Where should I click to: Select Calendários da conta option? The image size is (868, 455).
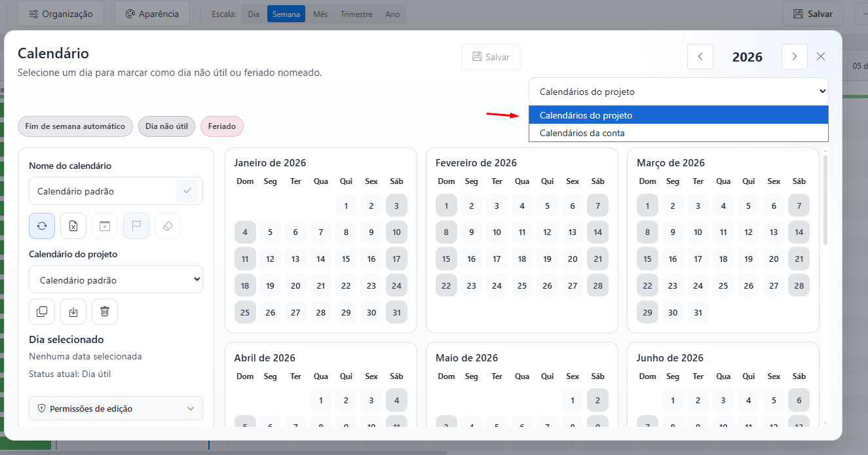pyautogui.click(x=582, y=133)
